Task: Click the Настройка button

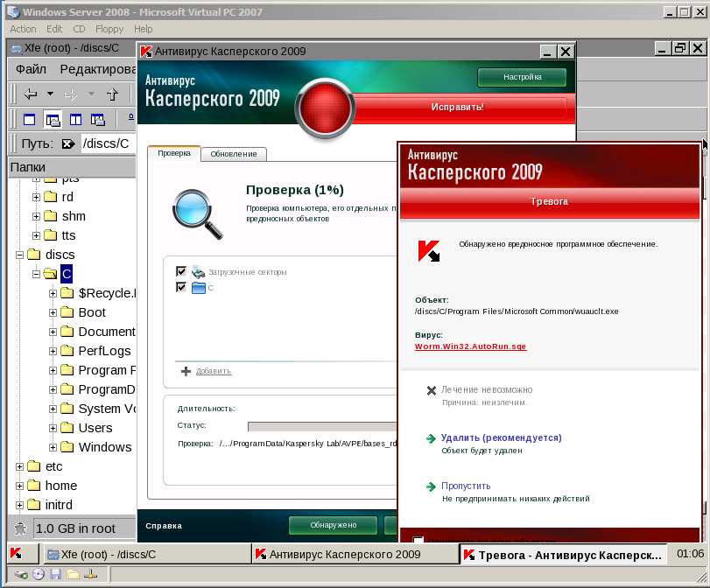Action: click(522, 77)
